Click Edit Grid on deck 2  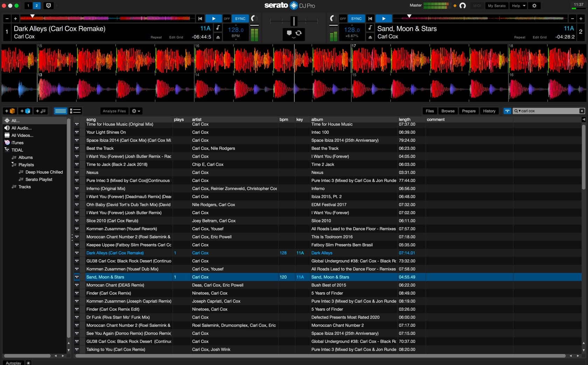[x=539, y=37]
